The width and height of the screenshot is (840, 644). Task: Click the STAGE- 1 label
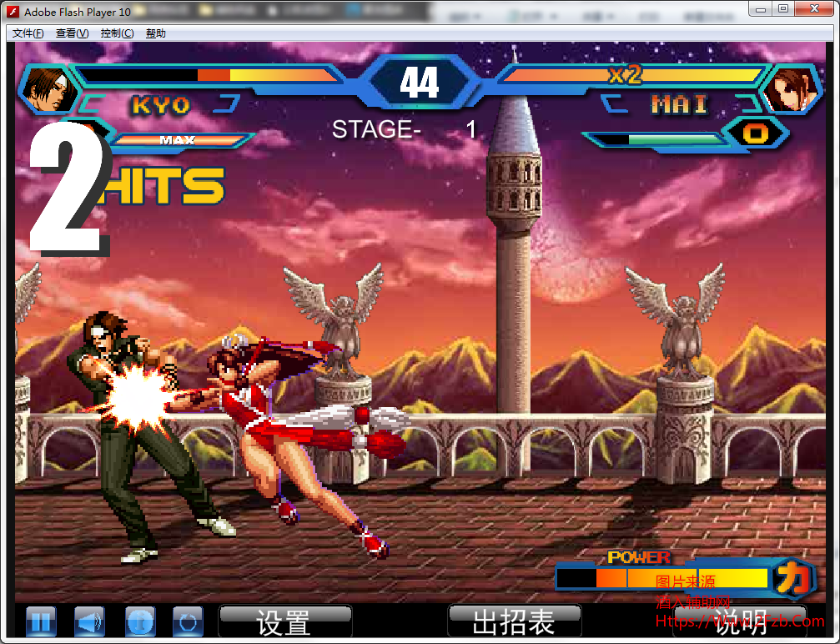tap(404, 129)
